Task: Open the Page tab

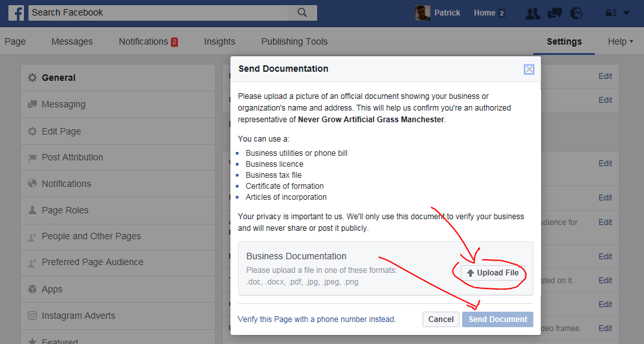Action: [15, 41]
